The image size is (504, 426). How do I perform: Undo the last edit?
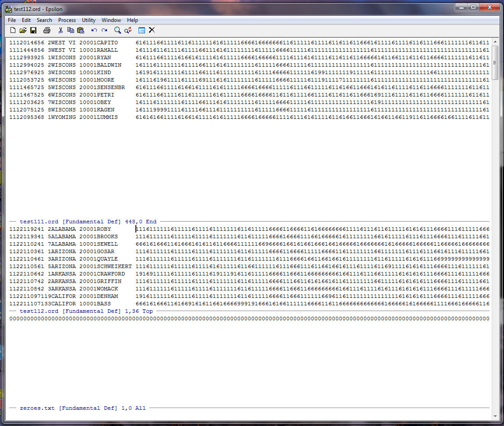tap(94, 30)
